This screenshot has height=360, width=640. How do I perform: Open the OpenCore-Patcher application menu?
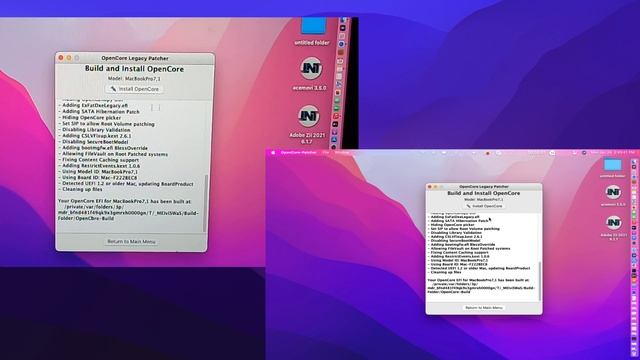point(298,153)
